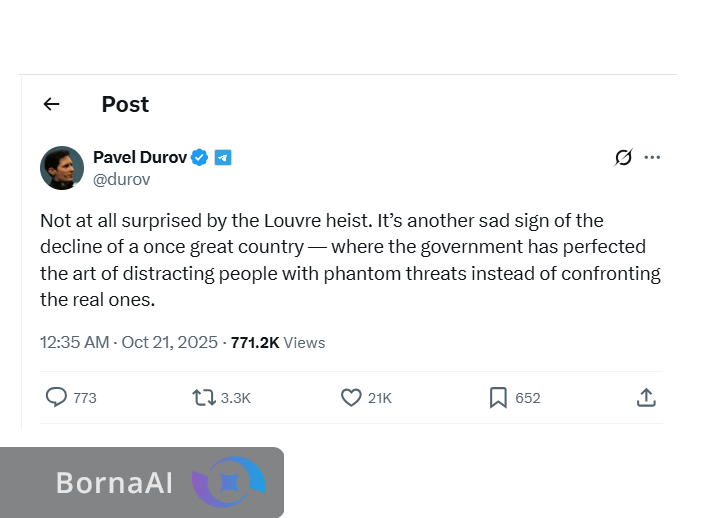
Task: Click the Post page heading
Action: 125,104
